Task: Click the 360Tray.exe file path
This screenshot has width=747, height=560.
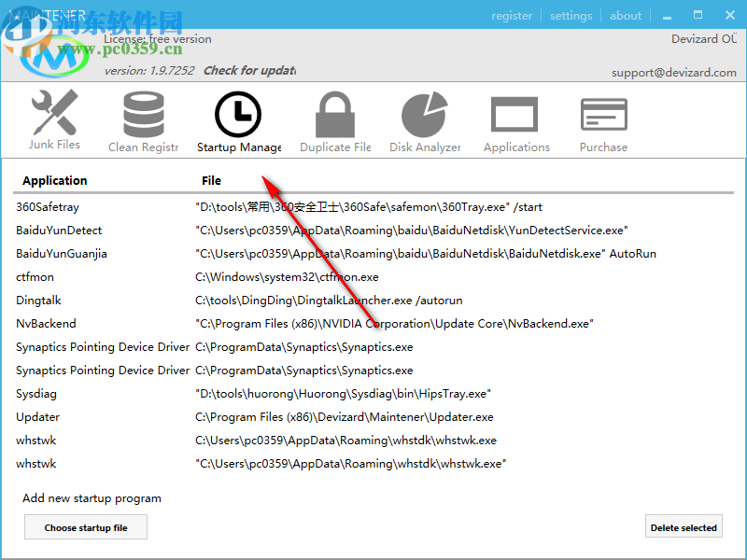Action: 369,207
